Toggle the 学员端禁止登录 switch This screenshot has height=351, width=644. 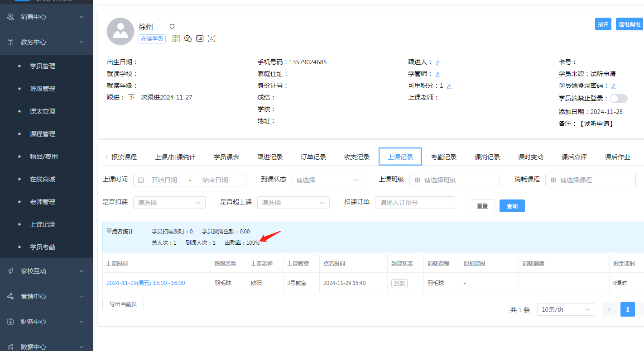click(619, 98)
